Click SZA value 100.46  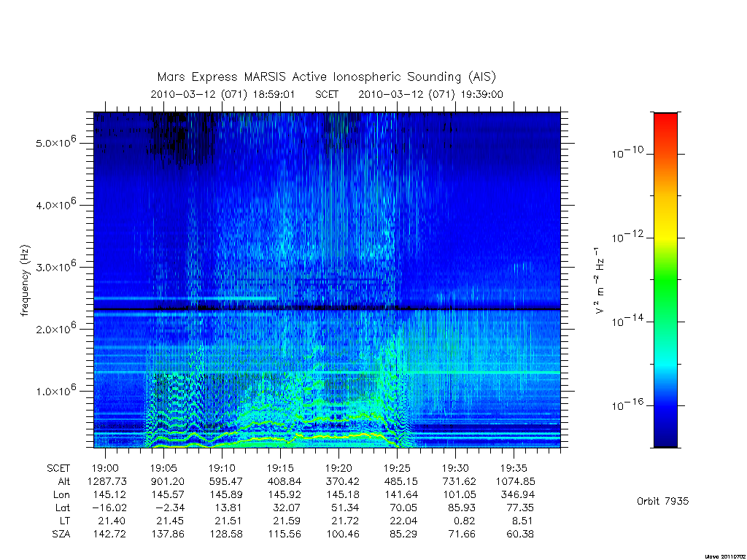[342, 534]
